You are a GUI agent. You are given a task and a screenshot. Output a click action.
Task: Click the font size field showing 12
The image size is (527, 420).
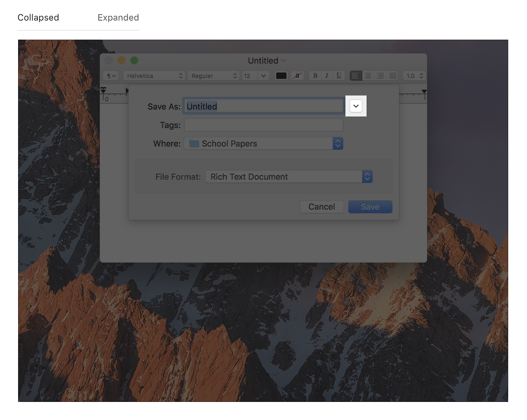[249, 76]
